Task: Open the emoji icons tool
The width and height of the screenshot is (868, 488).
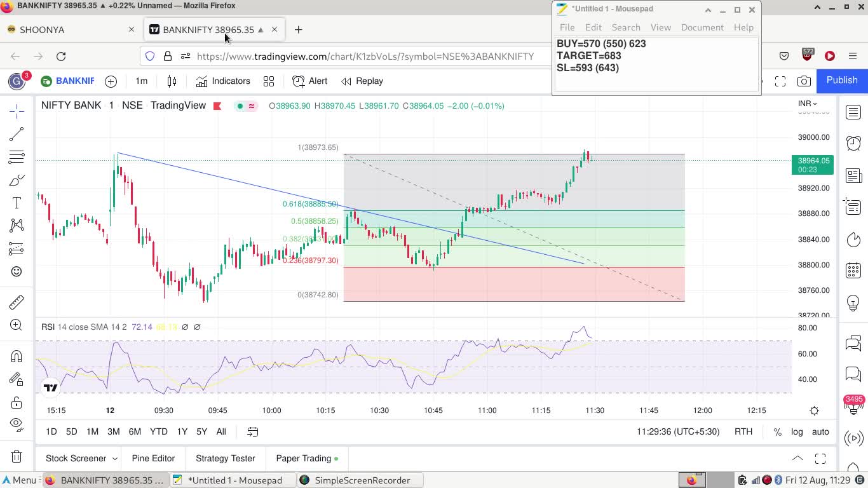Action: [17, 271]
